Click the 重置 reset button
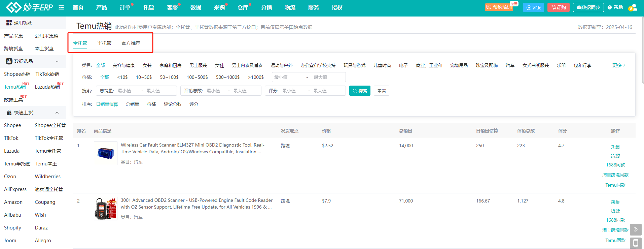Viewport: 644px width, 249px height. click(382, 91)
